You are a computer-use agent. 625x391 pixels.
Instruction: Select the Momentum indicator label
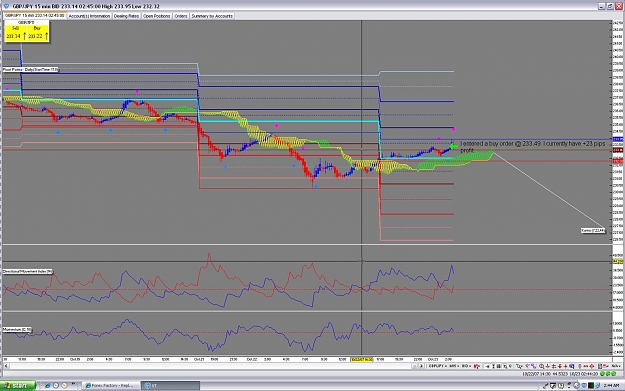tap(17, 330)
